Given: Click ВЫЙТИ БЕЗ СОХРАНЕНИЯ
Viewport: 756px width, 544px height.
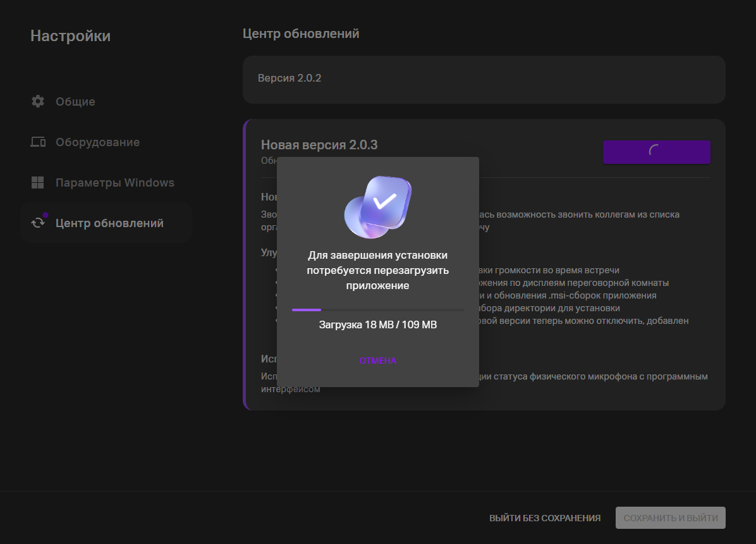Looking at the screenshot, I should (544, 518).
